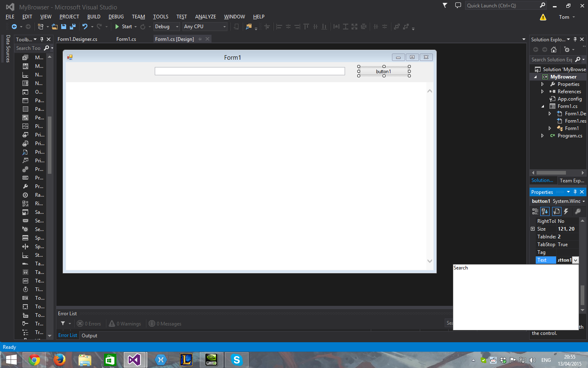Pin the Properties panel

[575, 192]
